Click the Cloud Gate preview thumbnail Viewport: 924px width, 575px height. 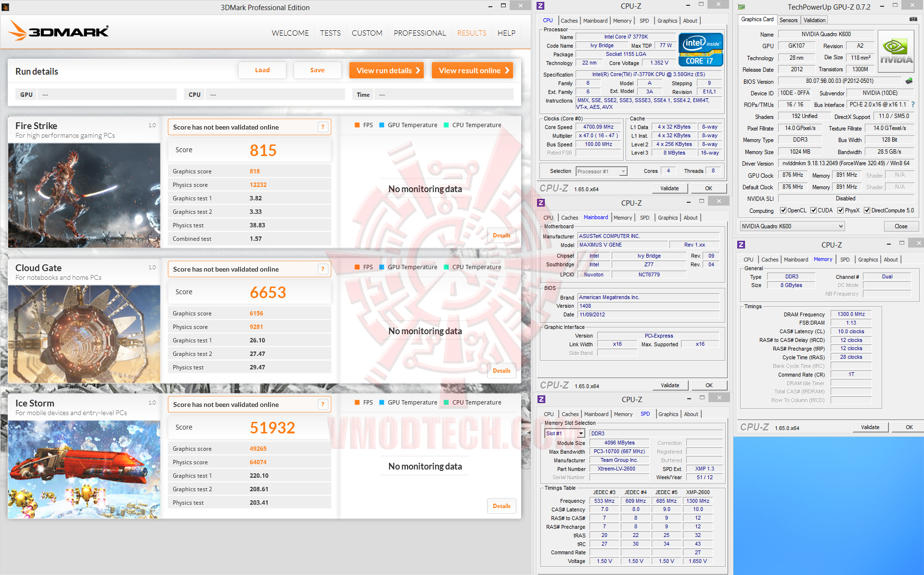(x=84, y=334)
